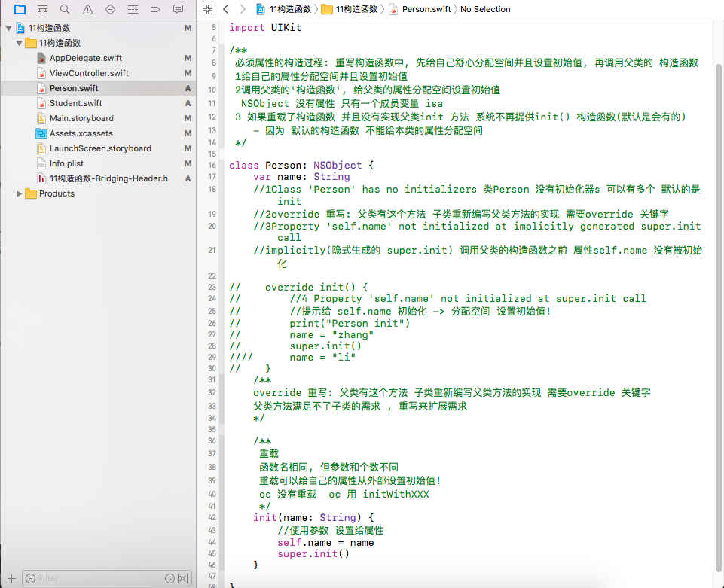This screenshot has height=588, width=724.
Task: Click the add file plus button
Action: point(11,578)
